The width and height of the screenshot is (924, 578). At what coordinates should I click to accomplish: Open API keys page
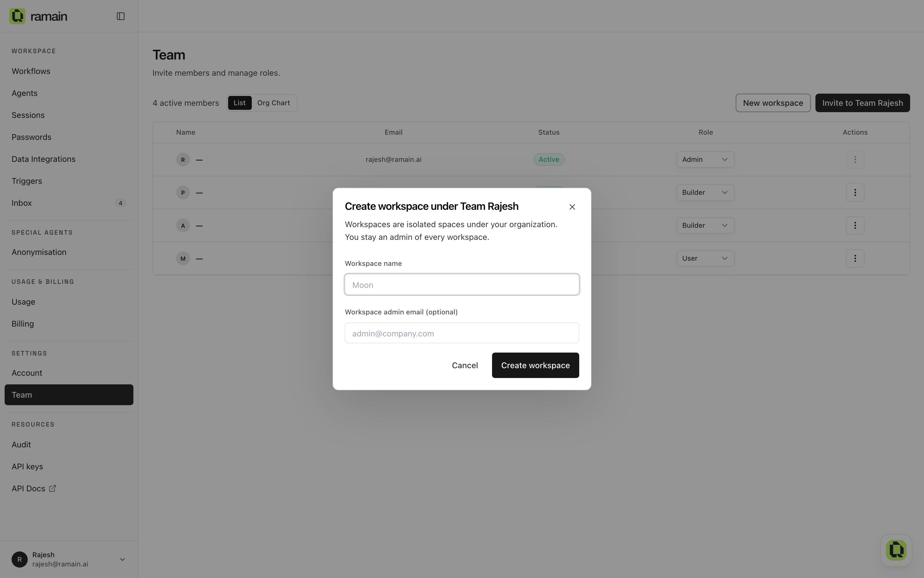click(x=69, y=466)
